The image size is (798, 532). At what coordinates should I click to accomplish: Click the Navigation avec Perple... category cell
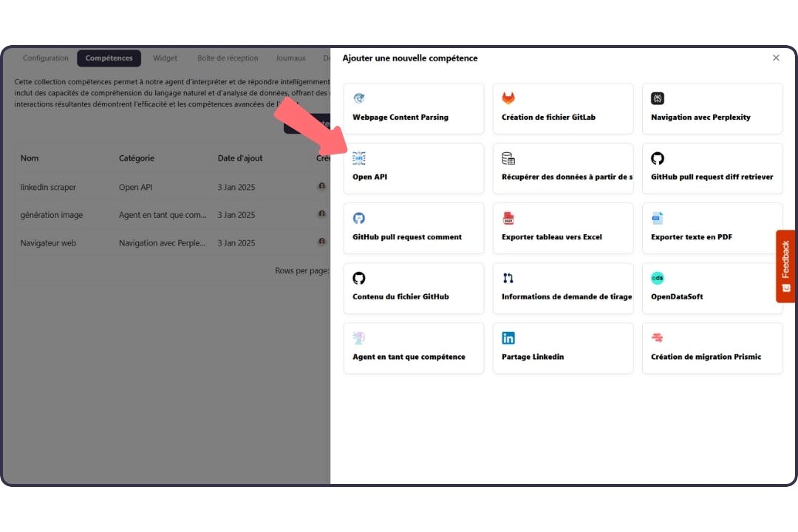click(x=162, y=243)
